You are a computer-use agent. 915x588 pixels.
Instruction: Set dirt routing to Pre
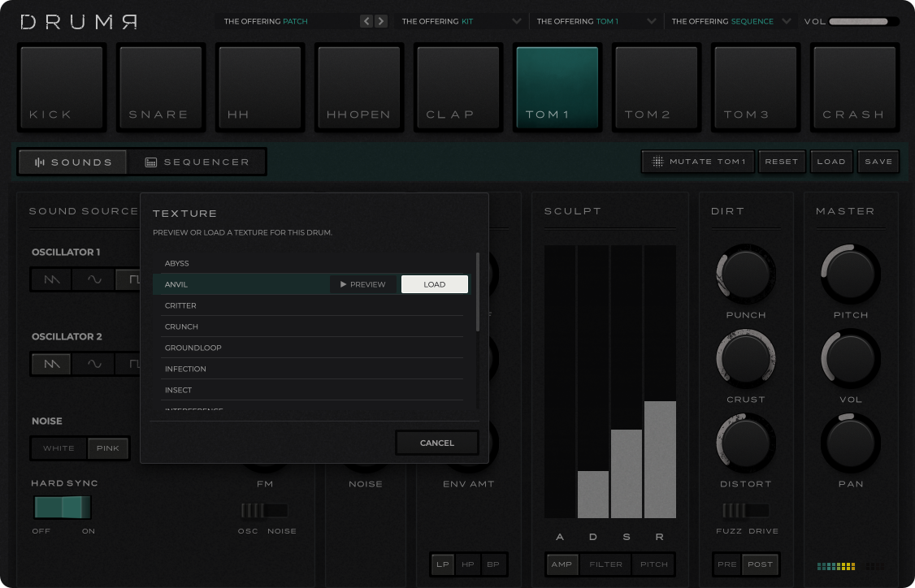click(x=727, y=564)
